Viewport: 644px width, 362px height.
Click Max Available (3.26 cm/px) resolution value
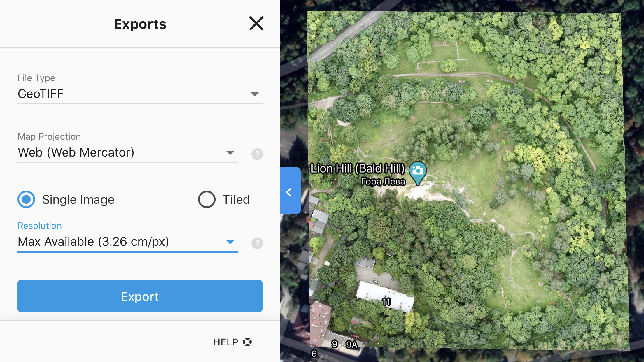[93, 242]
